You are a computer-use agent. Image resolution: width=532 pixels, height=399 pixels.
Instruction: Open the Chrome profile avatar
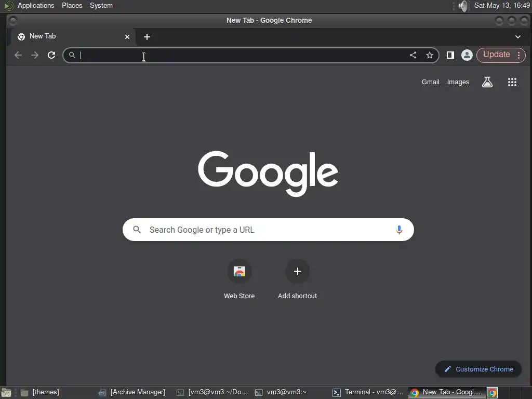pos(467,55)
